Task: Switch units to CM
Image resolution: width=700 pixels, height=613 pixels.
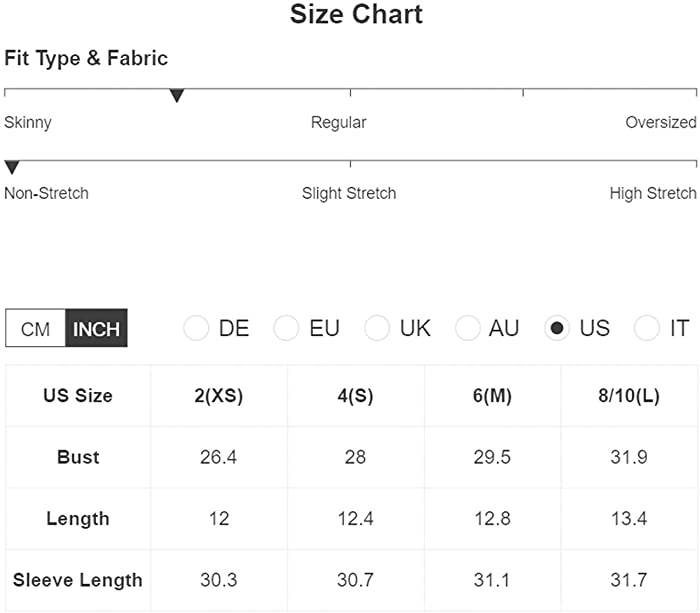Action: [35, 328]
